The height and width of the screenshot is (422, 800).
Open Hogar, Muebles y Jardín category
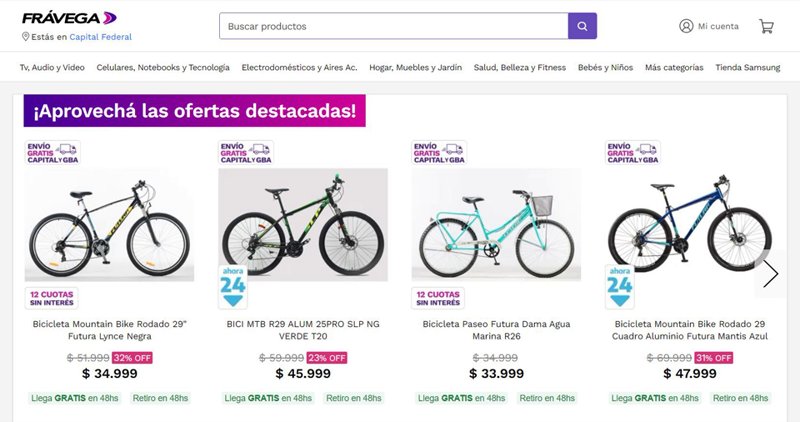point(415,67)
